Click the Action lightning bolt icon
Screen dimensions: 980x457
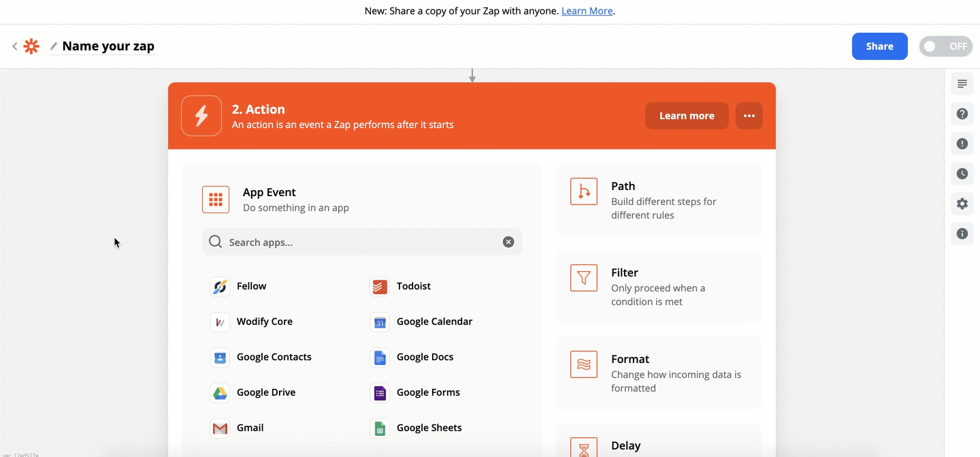[201, 116]
